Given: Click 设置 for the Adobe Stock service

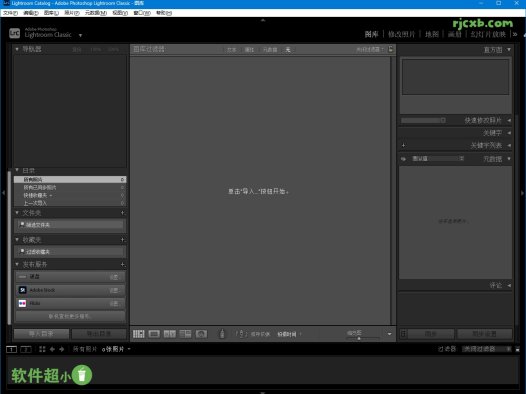Looking at the screenshot, I should coord(114,290).
